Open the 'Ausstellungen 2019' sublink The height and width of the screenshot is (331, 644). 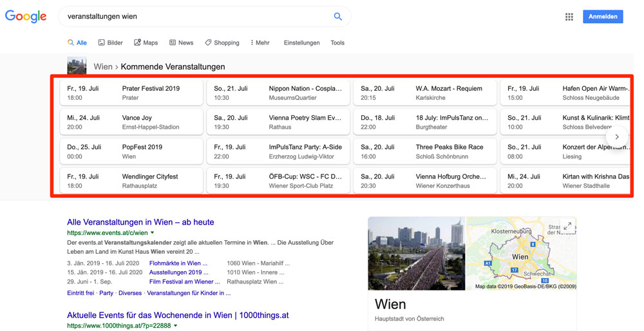click(x=178, y=272)
